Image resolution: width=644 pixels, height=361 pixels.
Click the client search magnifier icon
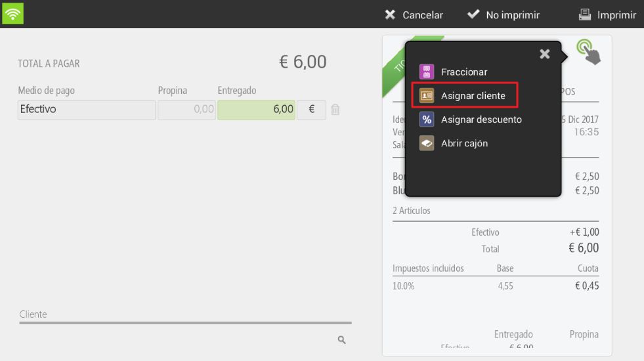[342, 339]
